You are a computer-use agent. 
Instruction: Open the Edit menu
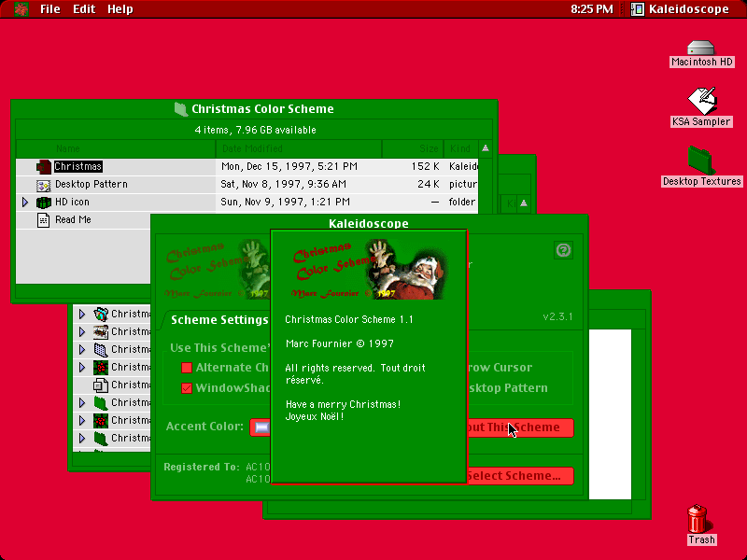pyautogui.click(x=84, y=9)
